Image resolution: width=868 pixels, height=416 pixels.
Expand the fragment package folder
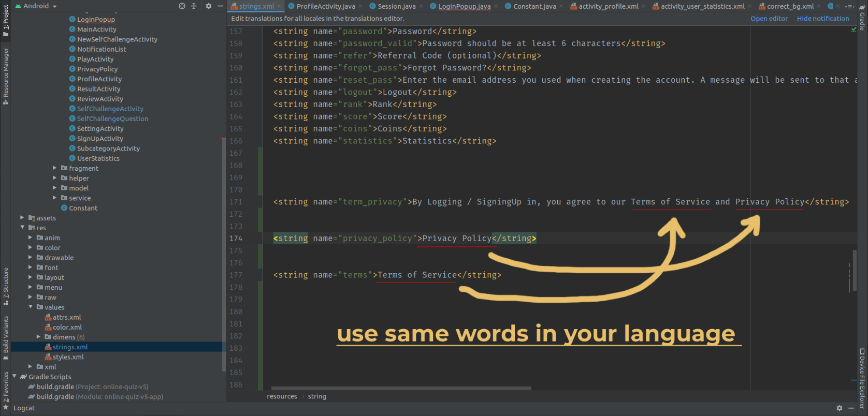click(x=55, y=168)
